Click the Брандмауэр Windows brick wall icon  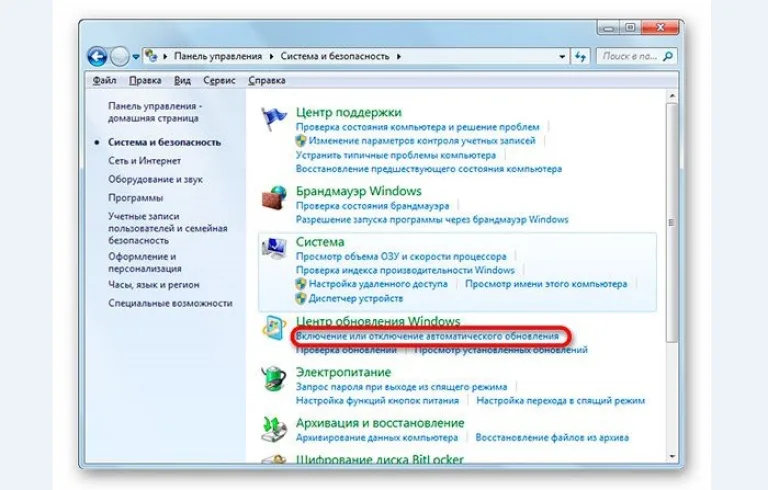[x=274, y=197]
